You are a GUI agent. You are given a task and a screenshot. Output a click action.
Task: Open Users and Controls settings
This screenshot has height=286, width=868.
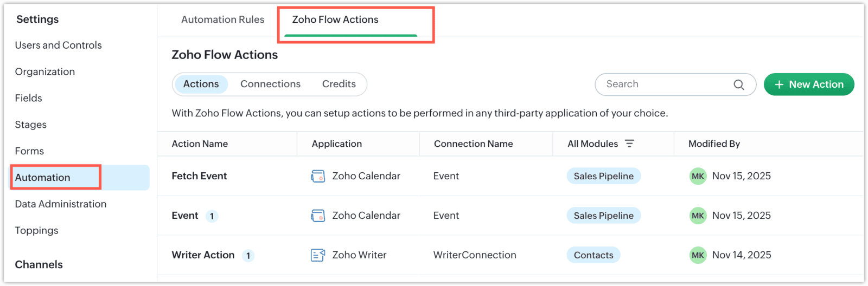[58, 45]
